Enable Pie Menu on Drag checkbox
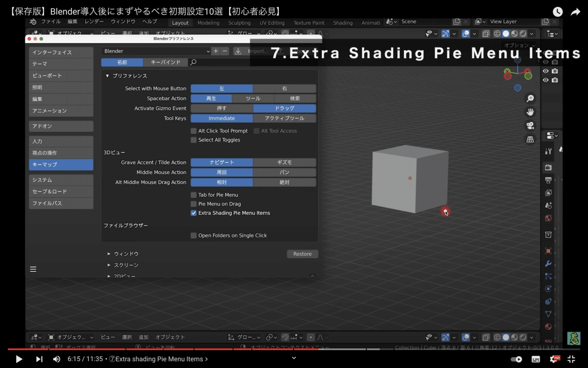588x368 pixels. click(x=194, y=204)
